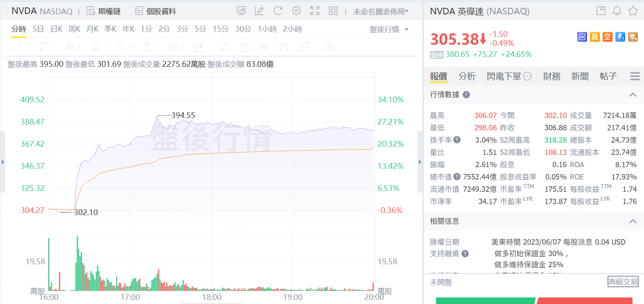Open the 盤後行情 session dropdown

[389, 29]
